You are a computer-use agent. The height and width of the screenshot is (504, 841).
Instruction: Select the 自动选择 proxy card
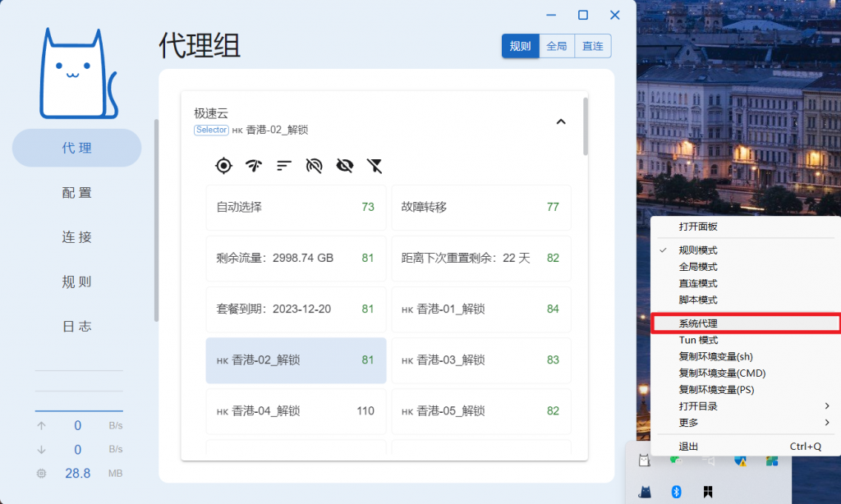pos(296,207)
